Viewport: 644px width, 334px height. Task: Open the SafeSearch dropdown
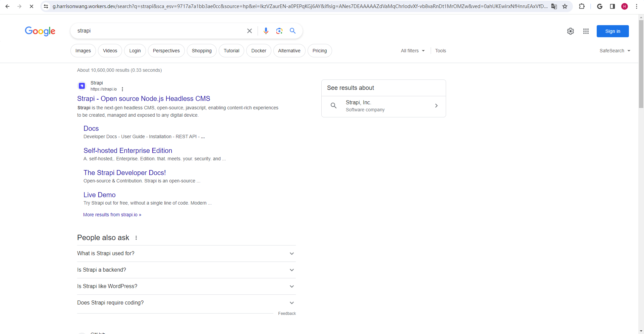pyautogui.click(x=614, y=51)
